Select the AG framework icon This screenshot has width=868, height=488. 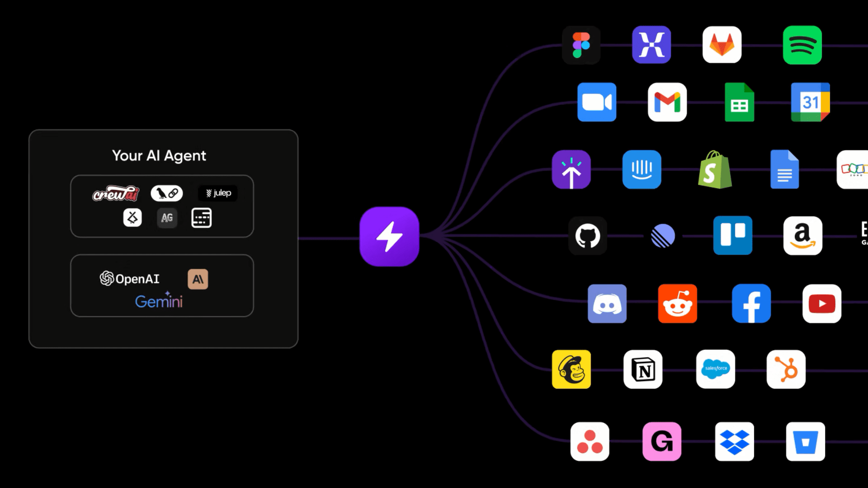[167, 218]
